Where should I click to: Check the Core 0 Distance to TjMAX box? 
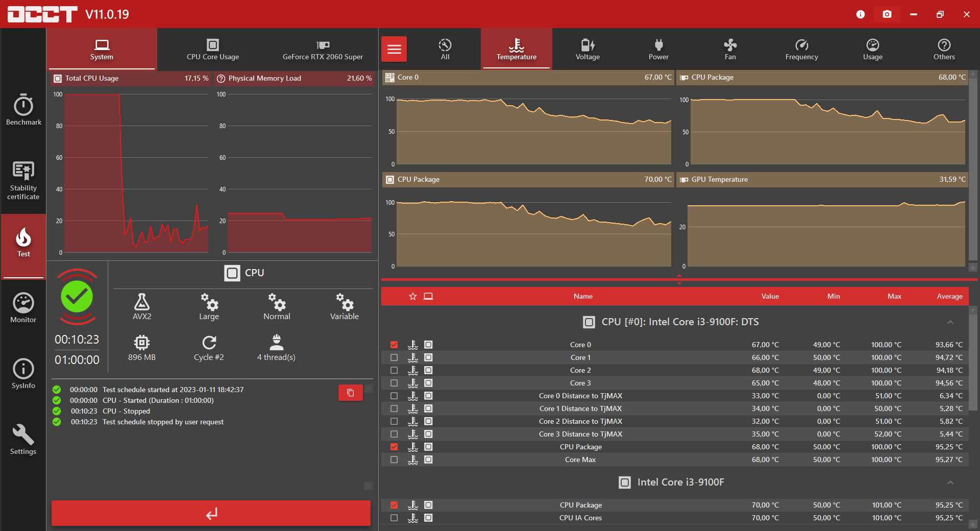point(394,396)
